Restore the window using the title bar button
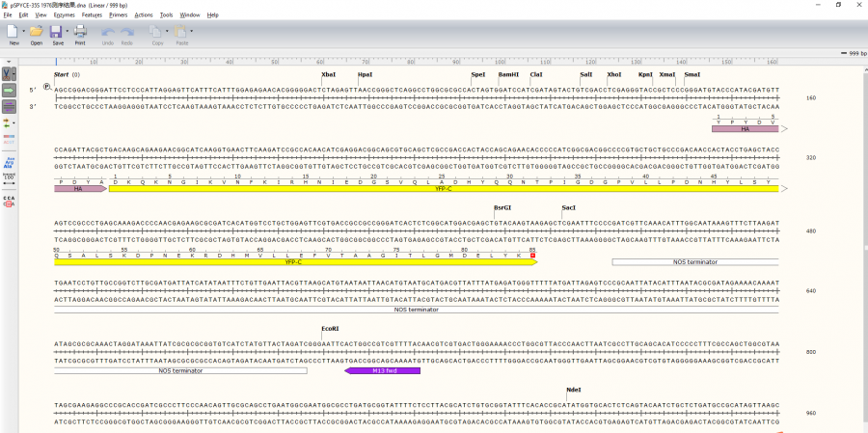 click(x=839, y=5)
